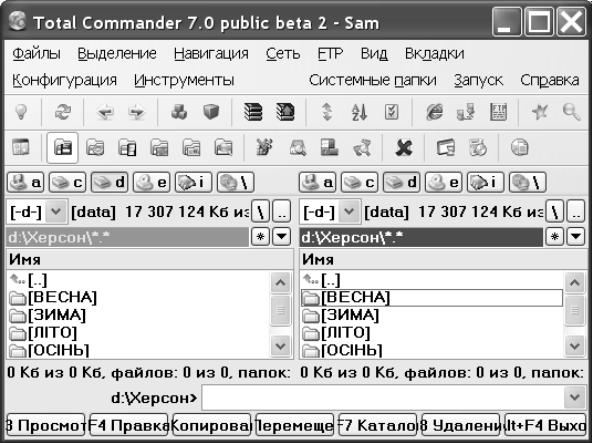Go to parent with right panel '..' button
The height and width of the screenshot is (443, 592).
click(x=575, y=212)
